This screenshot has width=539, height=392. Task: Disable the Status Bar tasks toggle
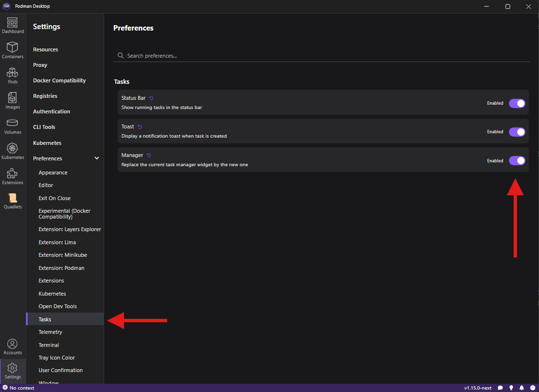[517, 103]
